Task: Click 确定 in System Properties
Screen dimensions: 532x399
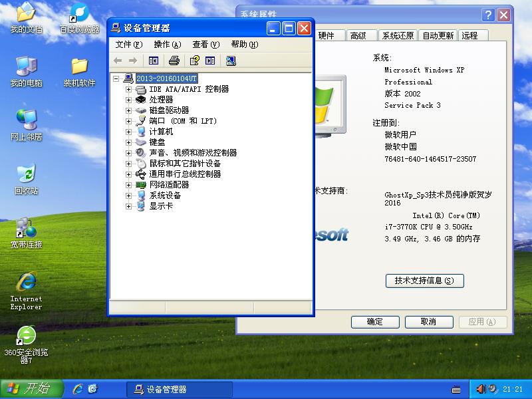Action: coord(375,322)
